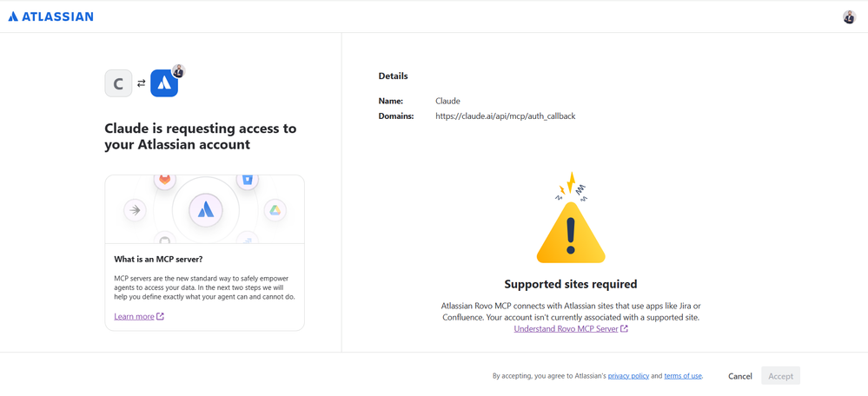Open the terms of use link
868x396 pixels.
click(x=683, y=376)
